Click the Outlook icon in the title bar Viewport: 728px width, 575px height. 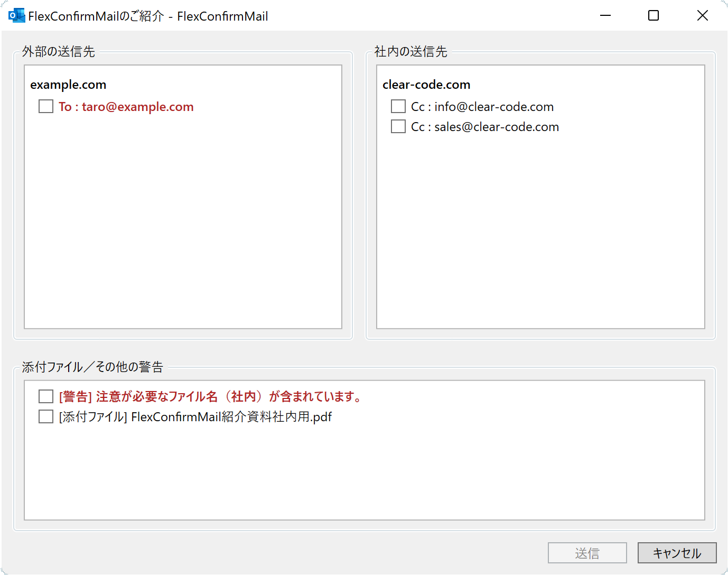coord(16,15)
